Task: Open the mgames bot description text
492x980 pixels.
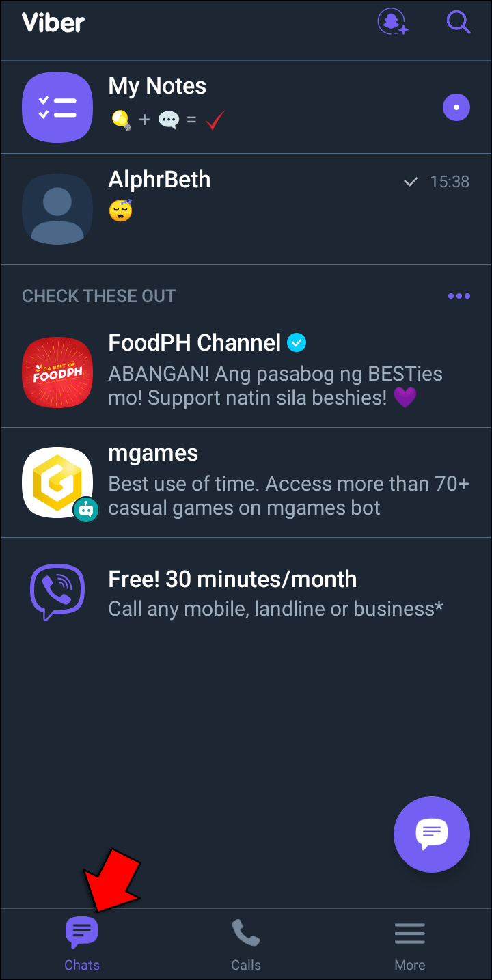Action: [x=288, y=496]
